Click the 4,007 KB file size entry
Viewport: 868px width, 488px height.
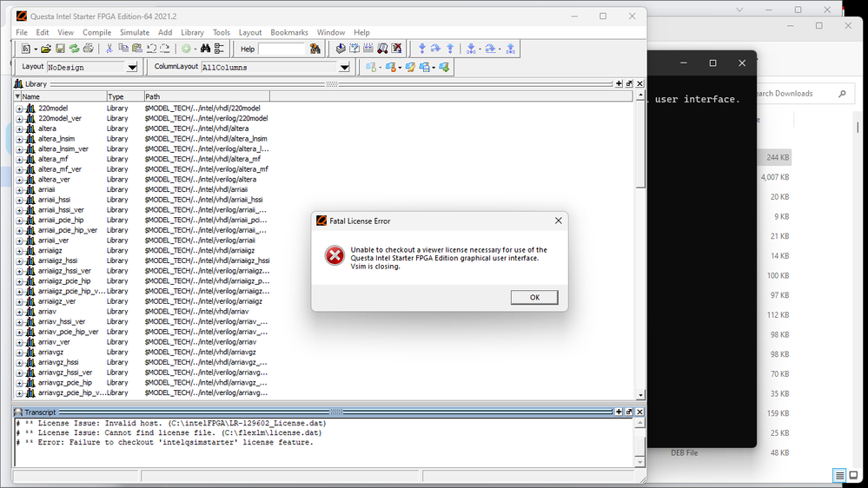coord(775,177)
